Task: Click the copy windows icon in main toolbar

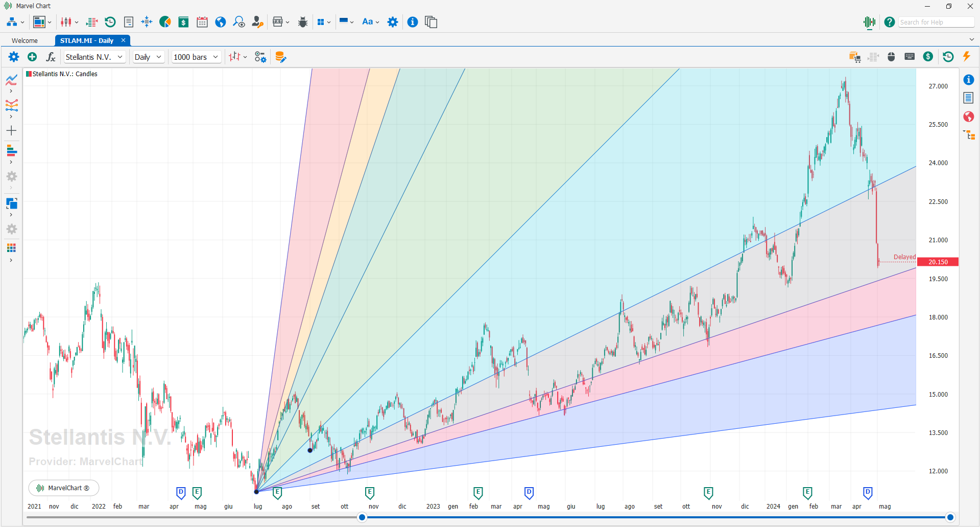Action: coord(431,22)
